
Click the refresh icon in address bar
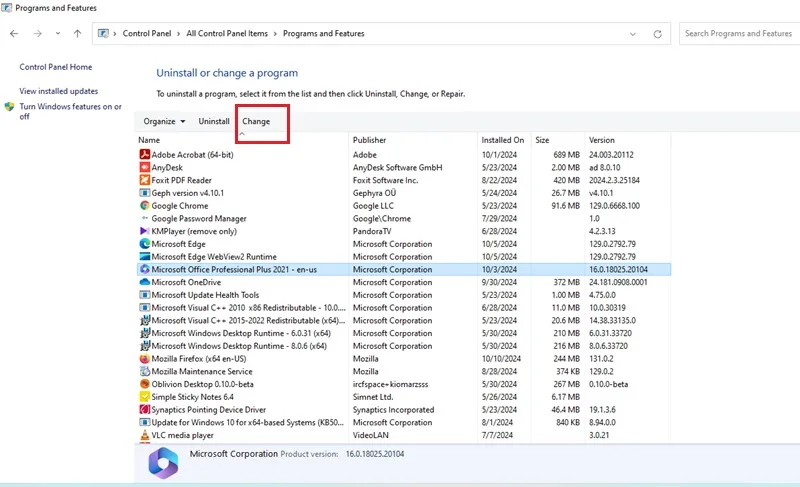[x=658, y=34]
